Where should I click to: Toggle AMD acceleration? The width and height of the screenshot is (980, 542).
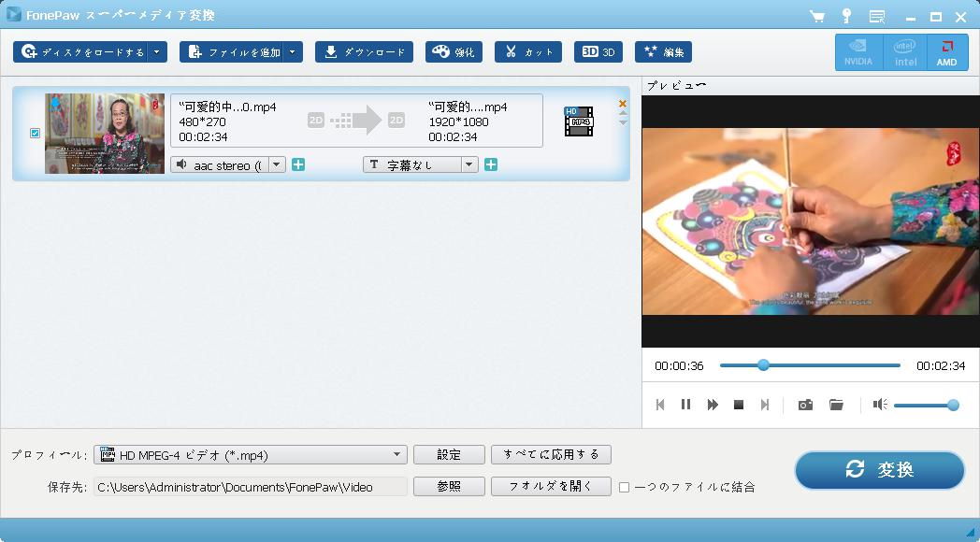point(947,52)
